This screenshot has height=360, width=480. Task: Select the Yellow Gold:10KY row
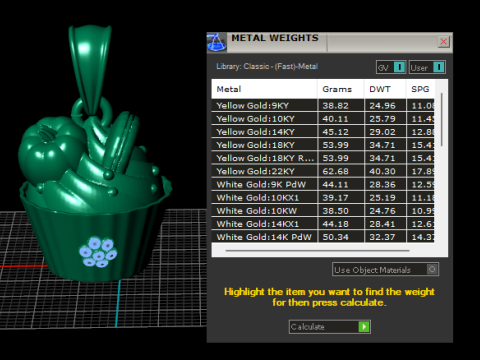(323, 119)
